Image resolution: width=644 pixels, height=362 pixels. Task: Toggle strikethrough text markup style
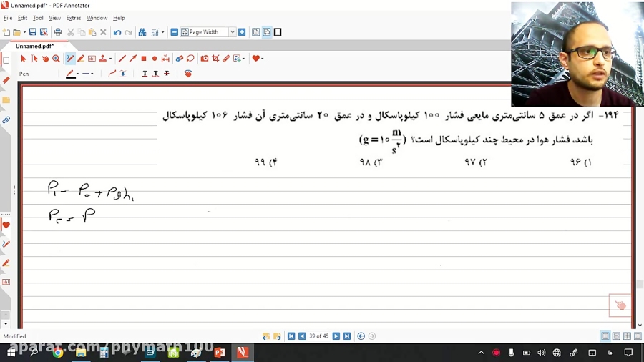(166, 74)
